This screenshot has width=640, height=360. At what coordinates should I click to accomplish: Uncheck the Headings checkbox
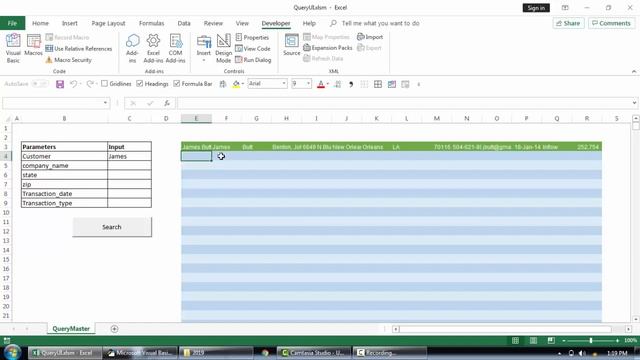140,84
